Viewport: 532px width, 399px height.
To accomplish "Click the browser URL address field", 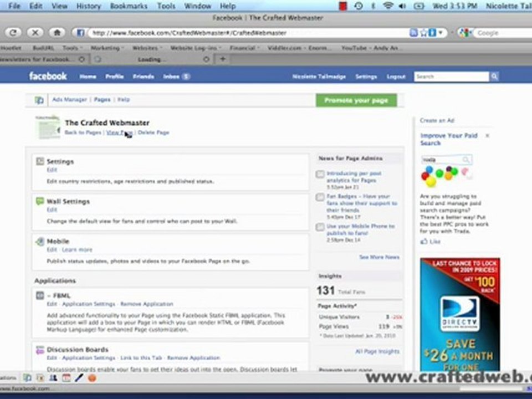I will (x=249, y=33).
